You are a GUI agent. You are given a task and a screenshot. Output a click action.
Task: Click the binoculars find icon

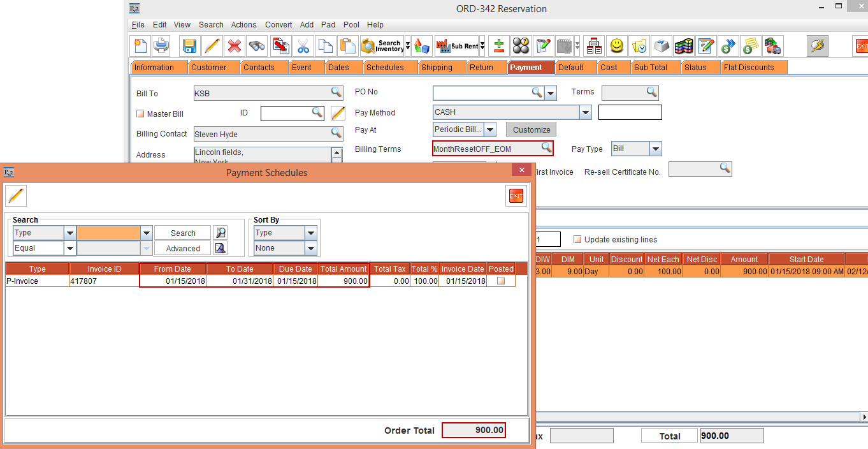[257, 46]
